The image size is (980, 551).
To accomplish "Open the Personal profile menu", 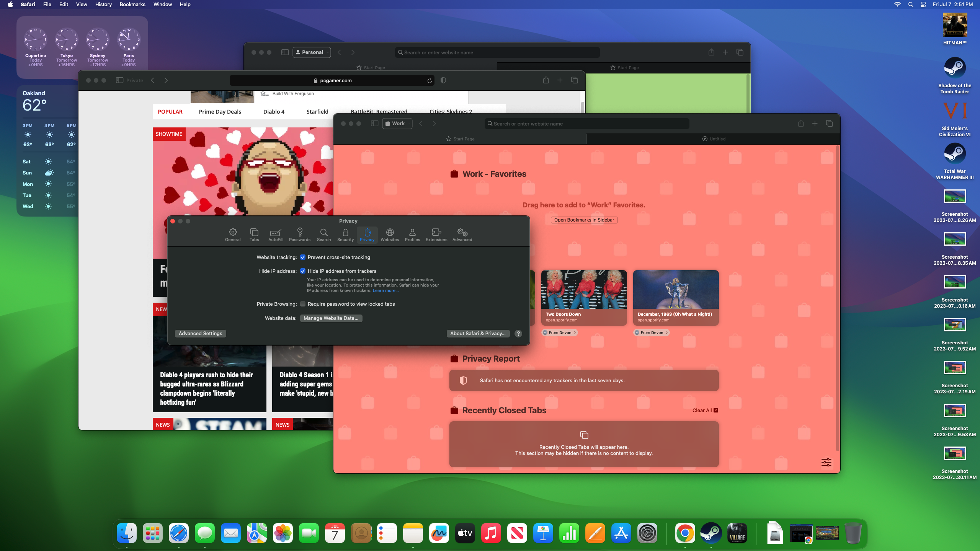I will pos(311,52).
